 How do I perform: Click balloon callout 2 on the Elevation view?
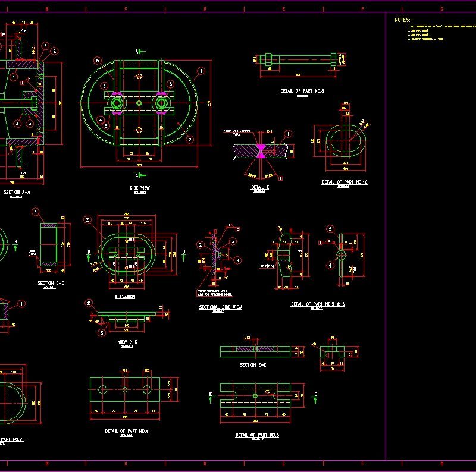click(87, 219)
